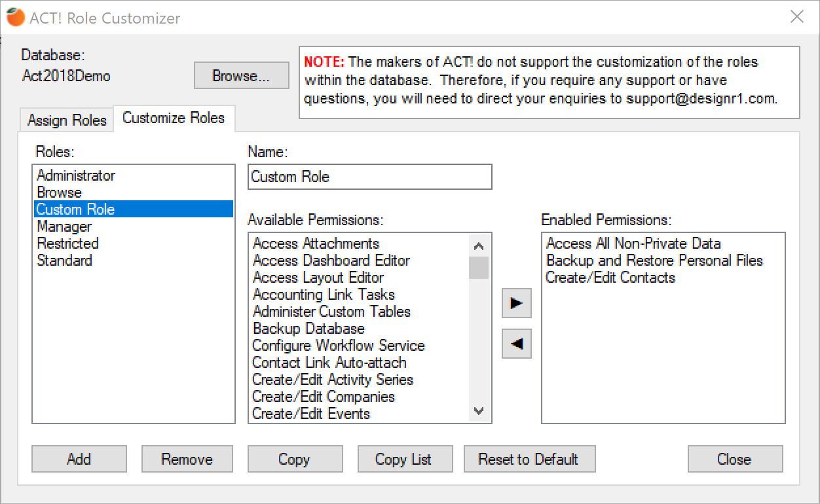Select the Browse role in list
Screen dimensions: 820x504
point(134,192)
